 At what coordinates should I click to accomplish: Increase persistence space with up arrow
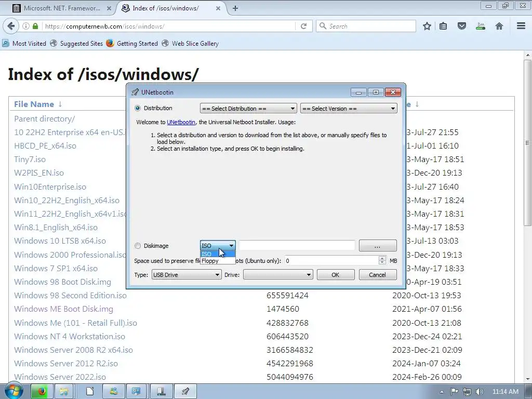tap(382, 259)
